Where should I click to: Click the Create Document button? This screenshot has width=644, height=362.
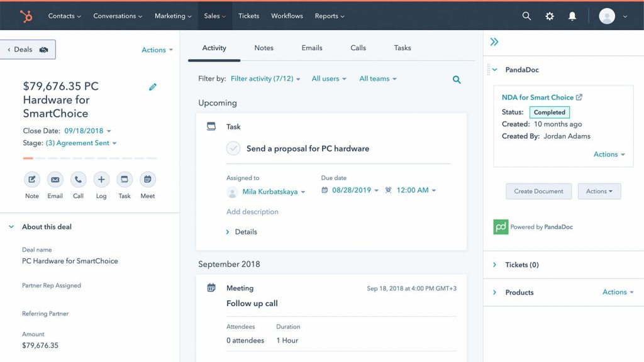[538, 191]
